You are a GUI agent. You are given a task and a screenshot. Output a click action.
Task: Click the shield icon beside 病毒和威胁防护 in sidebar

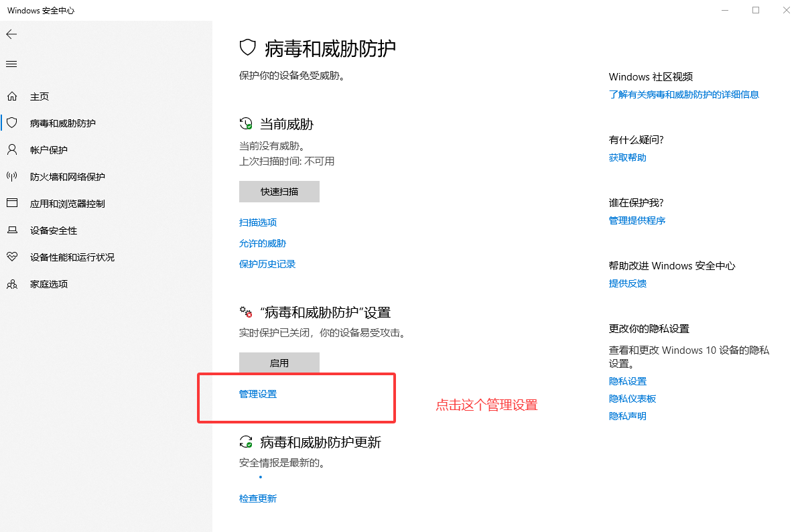tap(12, 123)
